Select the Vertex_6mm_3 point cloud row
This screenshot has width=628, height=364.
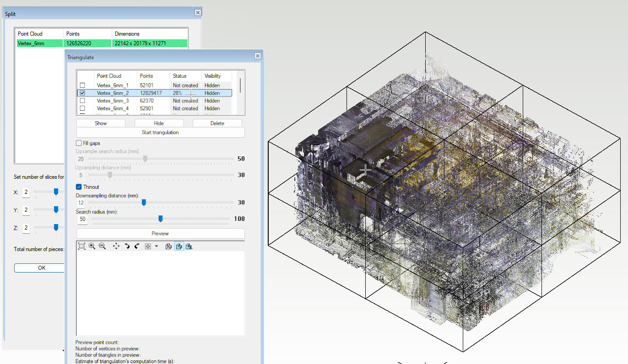pos(113,101)
